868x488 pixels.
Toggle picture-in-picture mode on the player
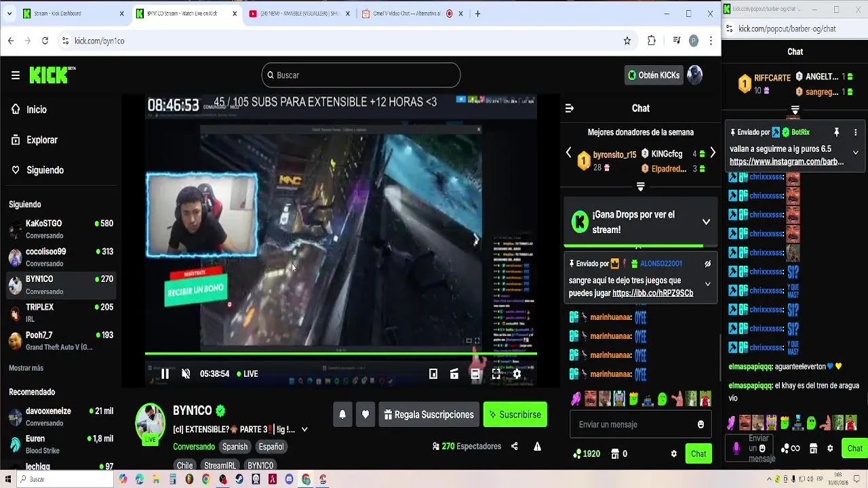point(433,373)
